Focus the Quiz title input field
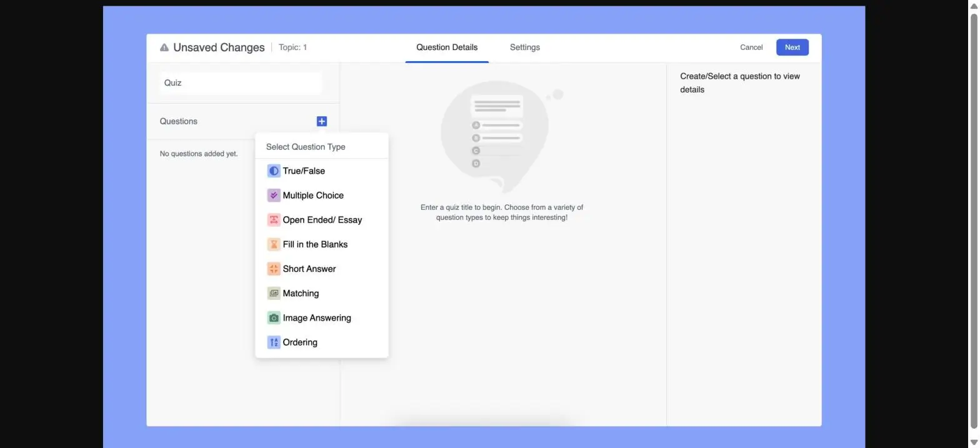Image resolution: width=980 pixels, height=448 pixels. [x=241, y=83]
